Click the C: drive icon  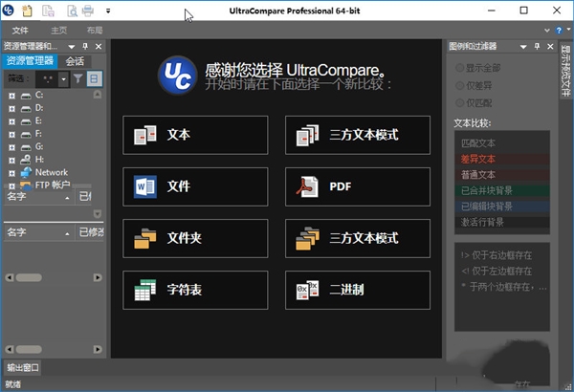point(26,96)
